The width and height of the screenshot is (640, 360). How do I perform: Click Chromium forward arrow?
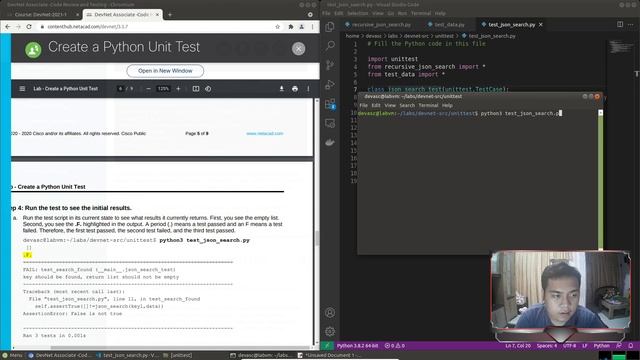click(x=18, y=27)
